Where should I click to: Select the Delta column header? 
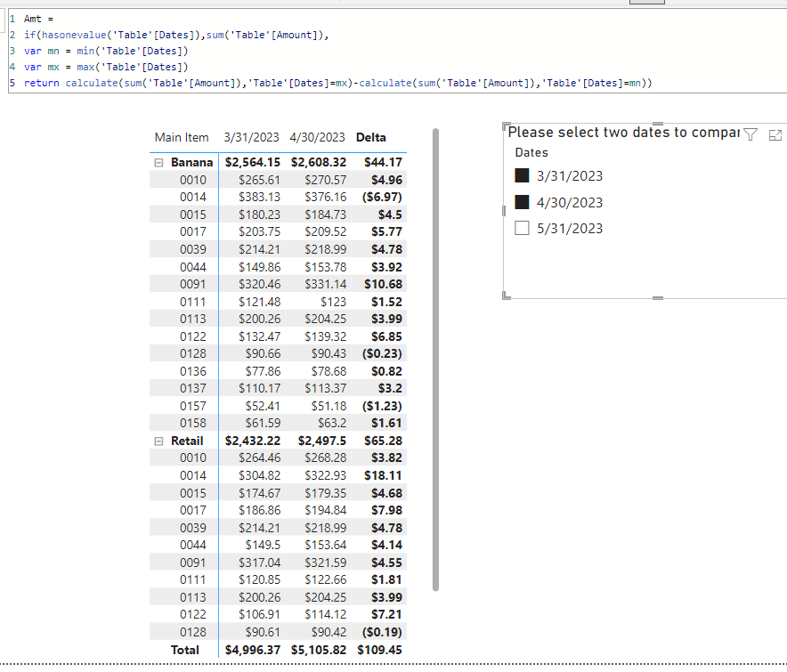pos(371,137)
